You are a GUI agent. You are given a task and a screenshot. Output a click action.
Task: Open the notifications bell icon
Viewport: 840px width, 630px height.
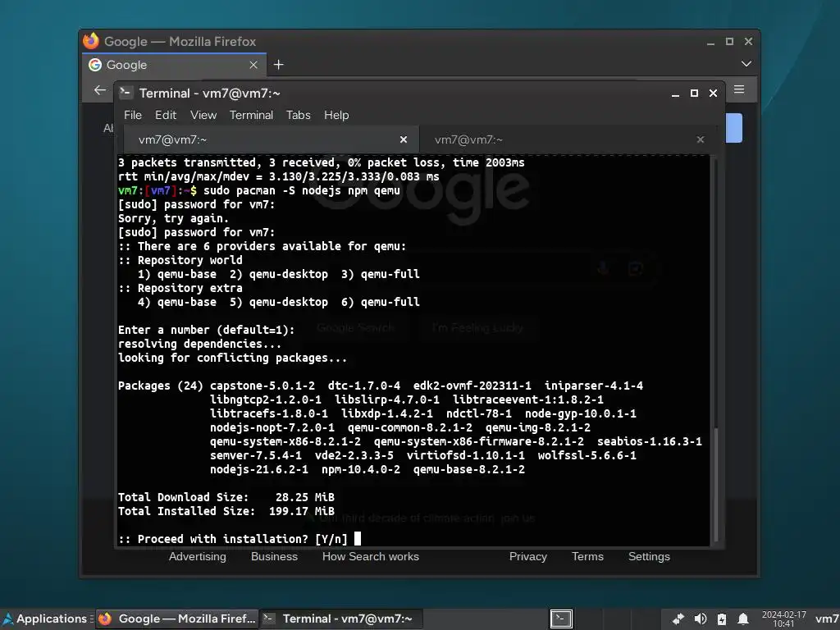click(x=743, y=619)
